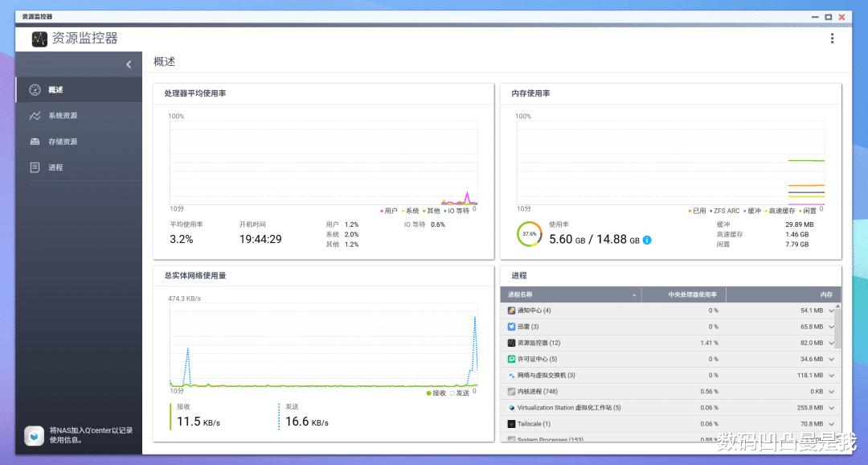Toggle the 闲置 legend in memory chart
Screen dimensions: 868x465
click(x=808, y=211)
